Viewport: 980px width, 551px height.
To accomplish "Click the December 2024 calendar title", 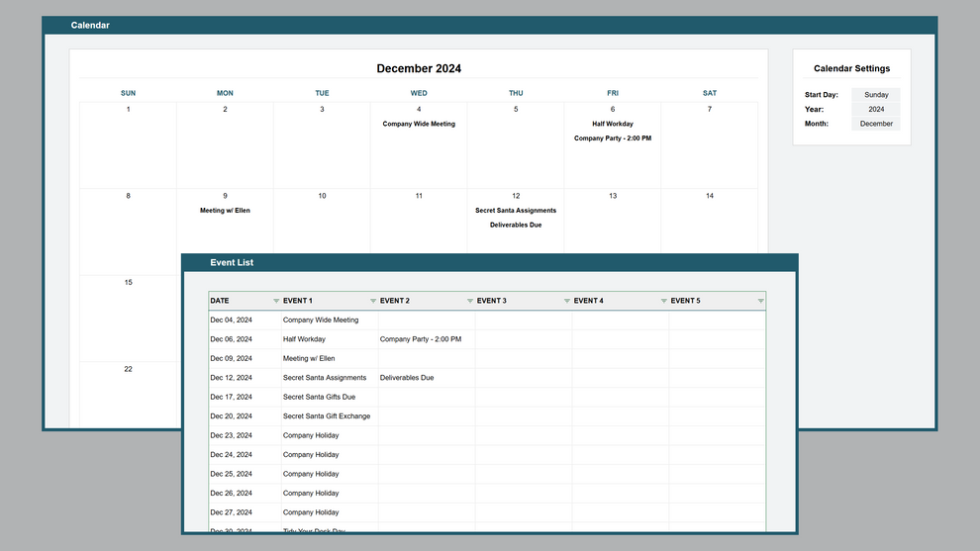I will click(x=419, y=68).
